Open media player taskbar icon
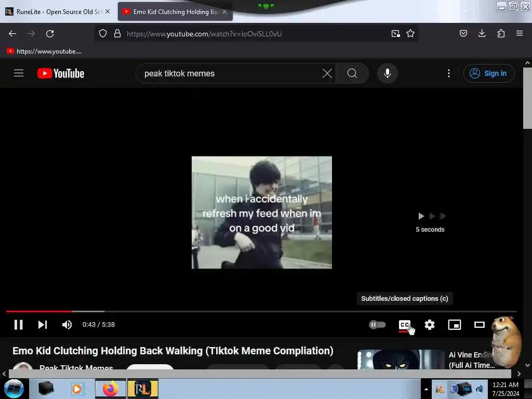The height and width of the screenshot is (399, 532). pyautogui.click(x=77, y=389)
